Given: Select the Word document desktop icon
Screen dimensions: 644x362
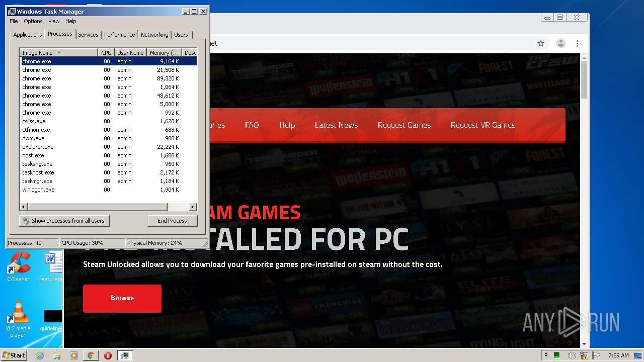Looking at the screenshot, I should (51, 266).
